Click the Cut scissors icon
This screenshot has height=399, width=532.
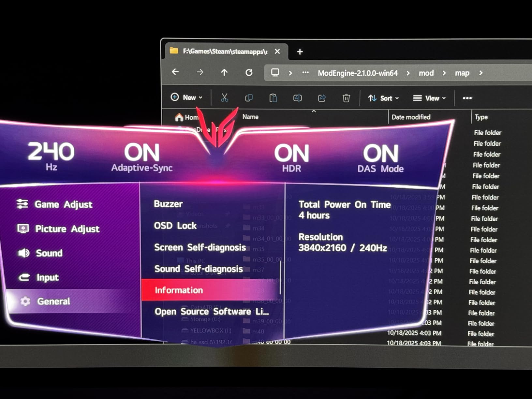coord(224,98)
